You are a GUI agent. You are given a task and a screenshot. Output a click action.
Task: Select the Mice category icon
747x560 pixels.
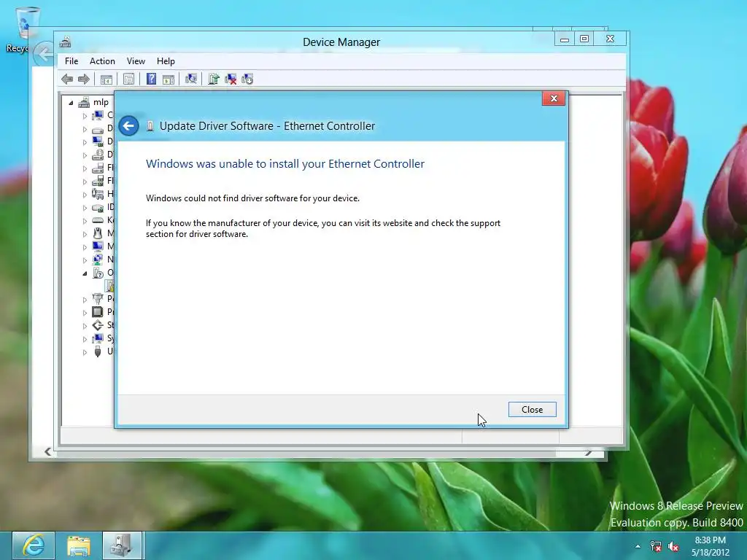[98, 233]
